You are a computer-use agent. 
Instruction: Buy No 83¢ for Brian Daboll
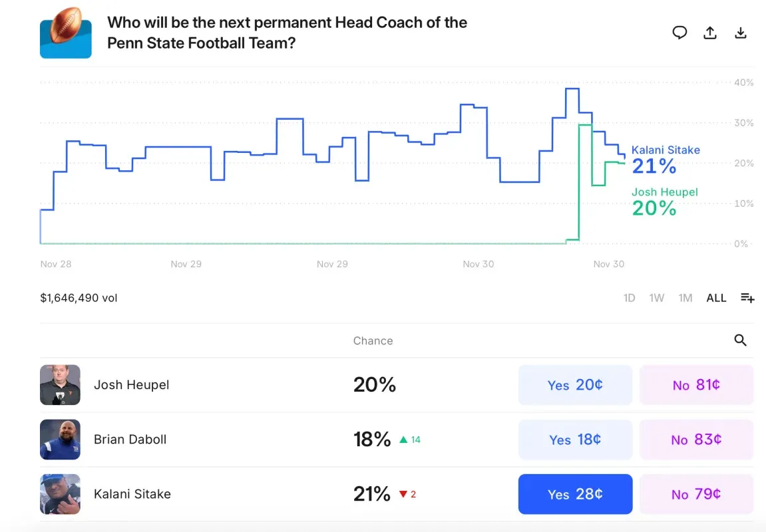tap(696, 440)
